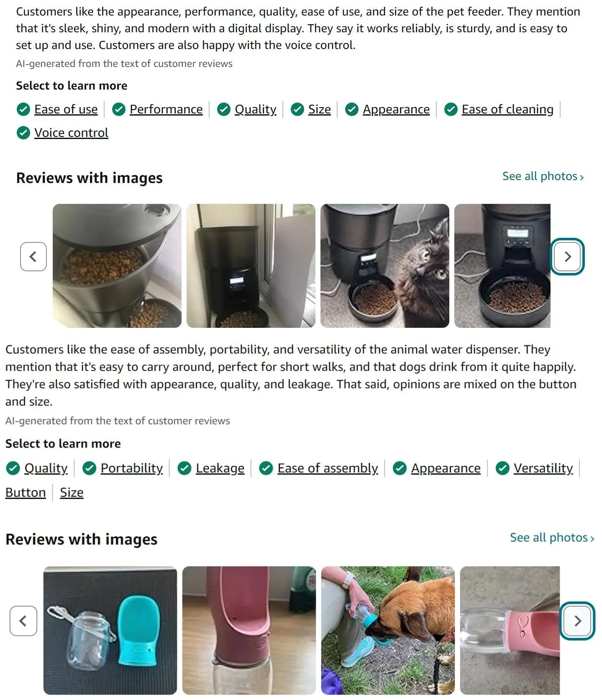Click the green checkmark beside Ease of use
Viewport: 602px width, 700px height.
(x=23, y=109)
